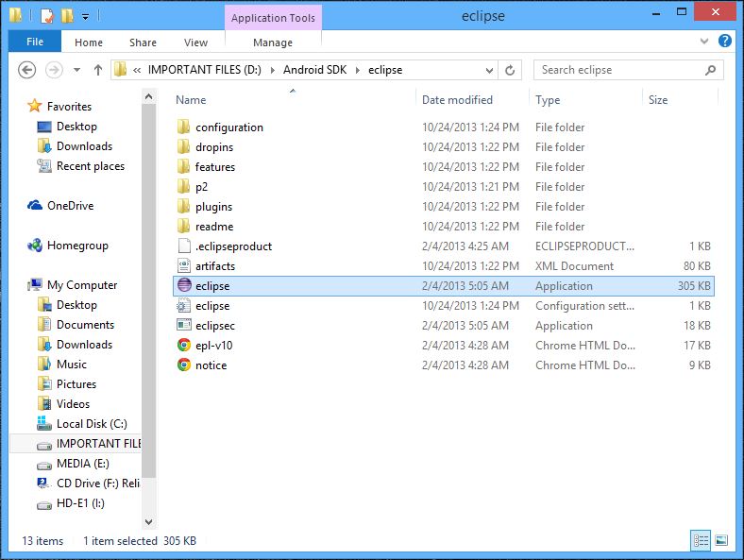The width and height of the screenshot is (744, 560).
Task: Switch to Large icons view in status bar
Action: (x=721, y=540)
